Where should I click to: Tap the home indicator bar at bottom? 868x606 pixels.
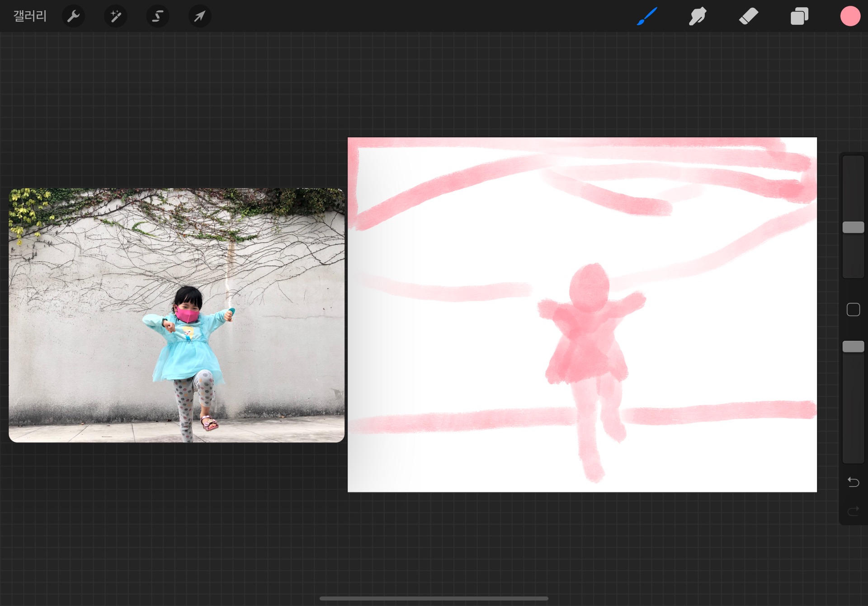point(434,598)
